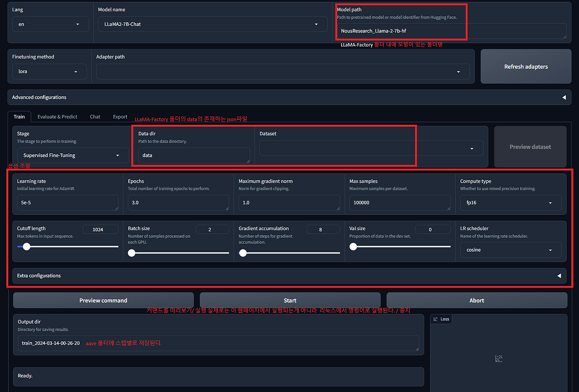The width and height of the screenshot is (579, 392).
Task: Click the Start button
Action: pyautogui.click(x=290, y=300)
